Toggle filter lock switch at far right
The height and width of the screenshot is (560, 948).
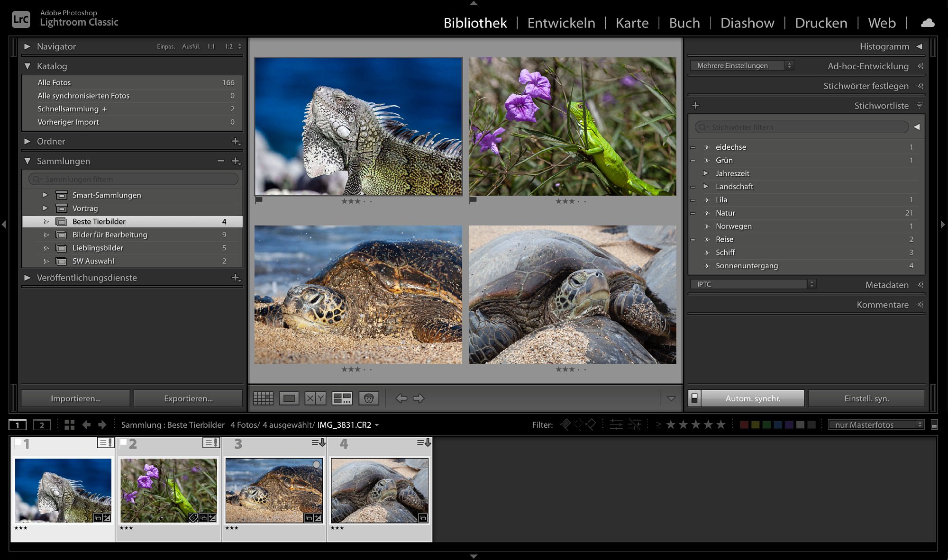pos(934,425)
